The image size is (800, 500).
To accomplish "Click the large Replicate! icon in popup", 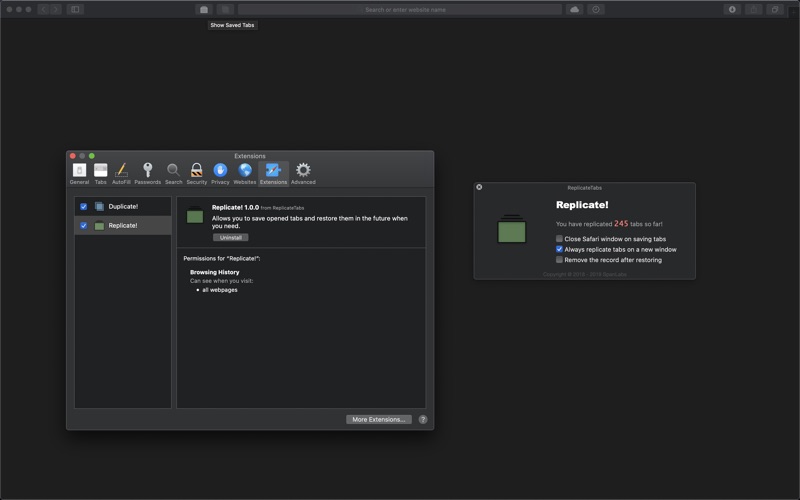I will pos(512,229).
